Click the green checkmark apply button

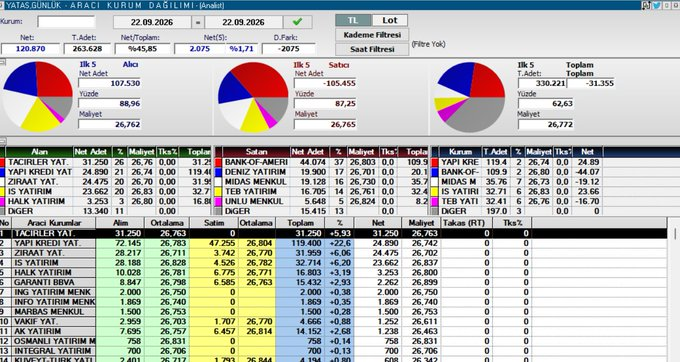pos(297,22)
